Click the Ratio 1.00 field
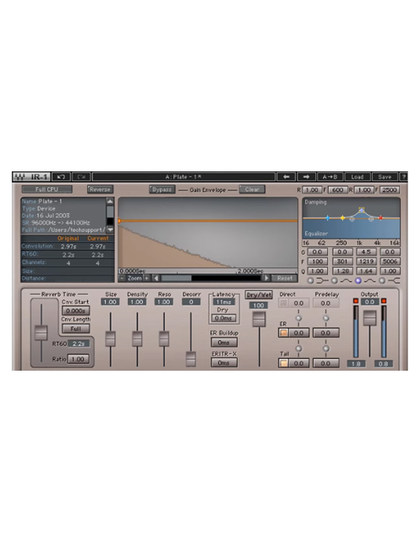Viewport: 420px width, 560px height. pyautogui.click(x=78, y=359)
